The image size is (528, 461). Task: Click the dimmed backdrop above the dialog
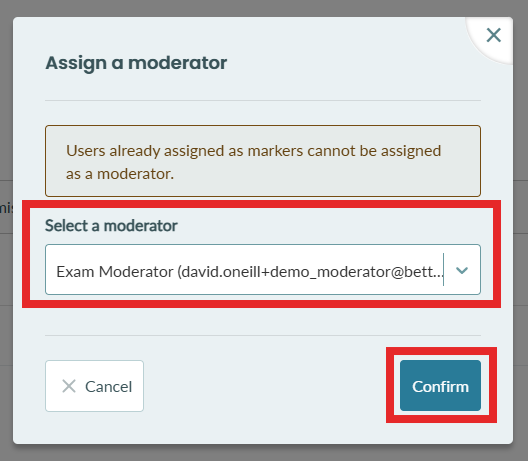pyautogui.click(x=264, y=8)
